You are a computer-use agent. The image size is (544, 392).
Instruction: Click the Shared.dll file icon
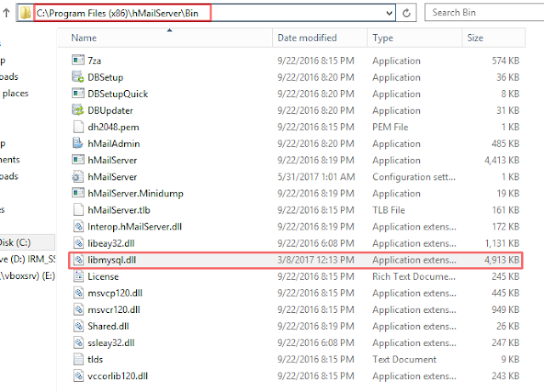pos(78,327)
